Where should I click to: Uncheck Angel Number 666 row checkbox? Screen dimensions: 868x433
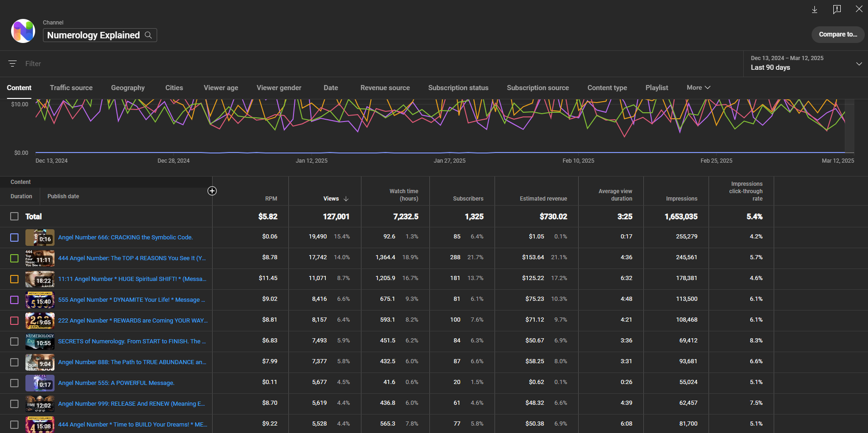(14, 238)
